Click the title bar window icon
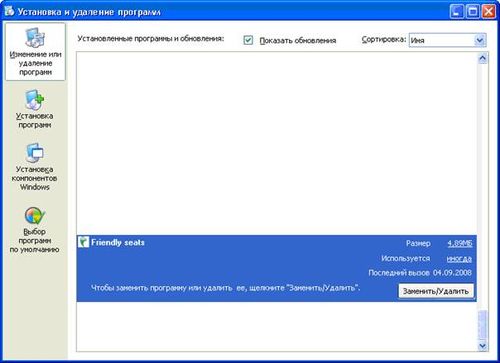This screenshot has width=500, height=363. 9,11
